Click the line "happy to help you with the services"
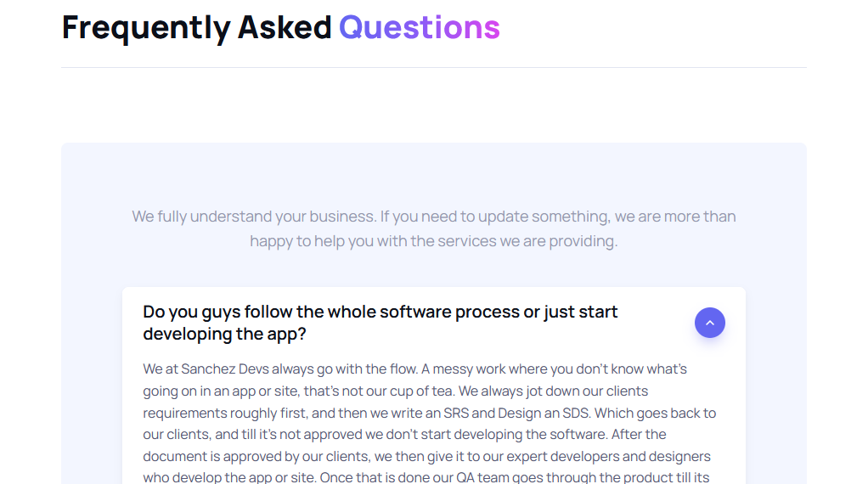The height and width of the screenshot is (484, 868). (433, 241)
